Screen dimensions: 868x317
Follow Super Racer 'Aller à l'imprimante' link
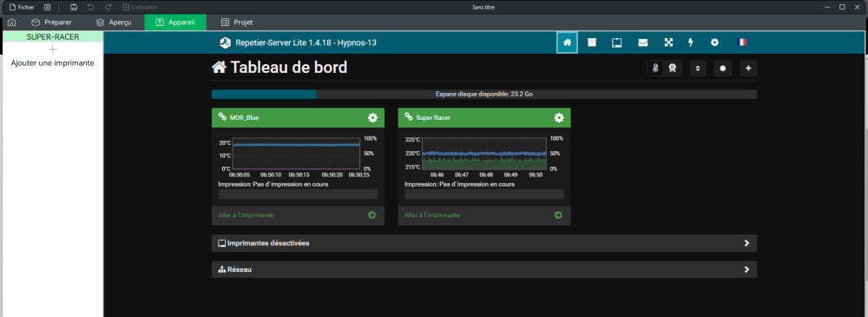(x=432, y=215)
